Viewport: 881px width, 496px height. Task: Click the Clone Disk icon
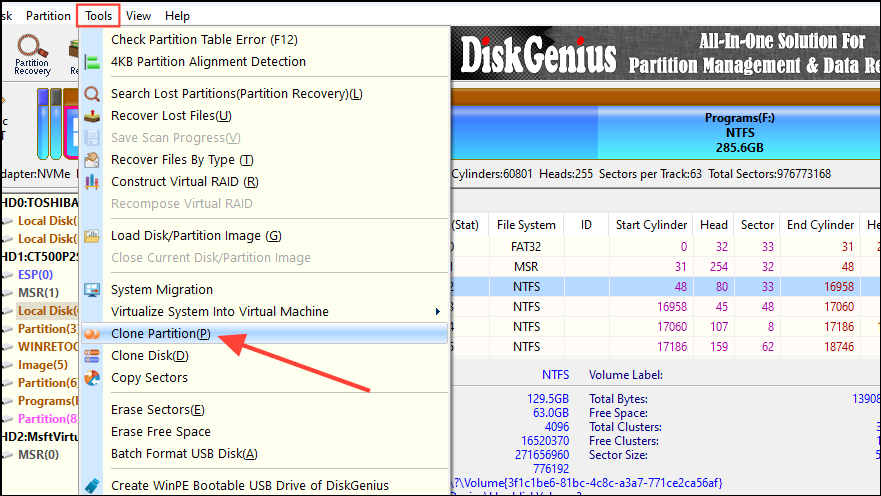click(x=92, y=356)
